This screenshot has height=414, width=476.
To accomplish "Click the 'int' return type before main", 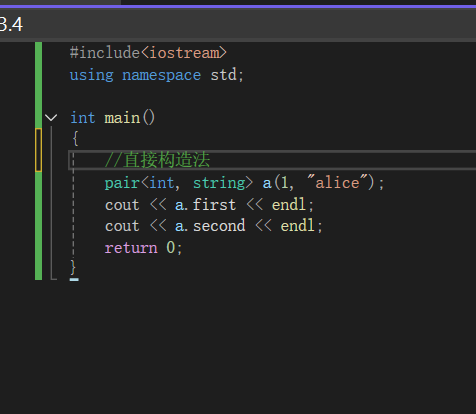I will point(83,118).
